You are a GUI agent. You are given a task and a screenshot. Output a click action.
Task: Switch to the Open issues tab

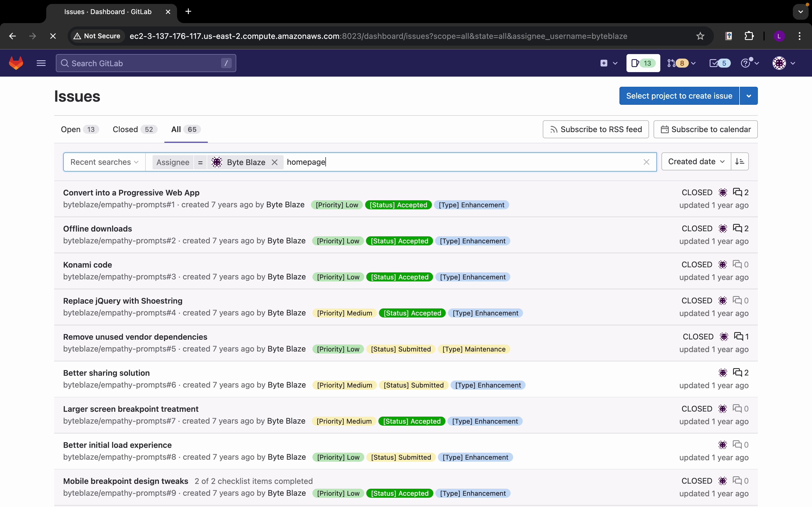pos(80,130)
